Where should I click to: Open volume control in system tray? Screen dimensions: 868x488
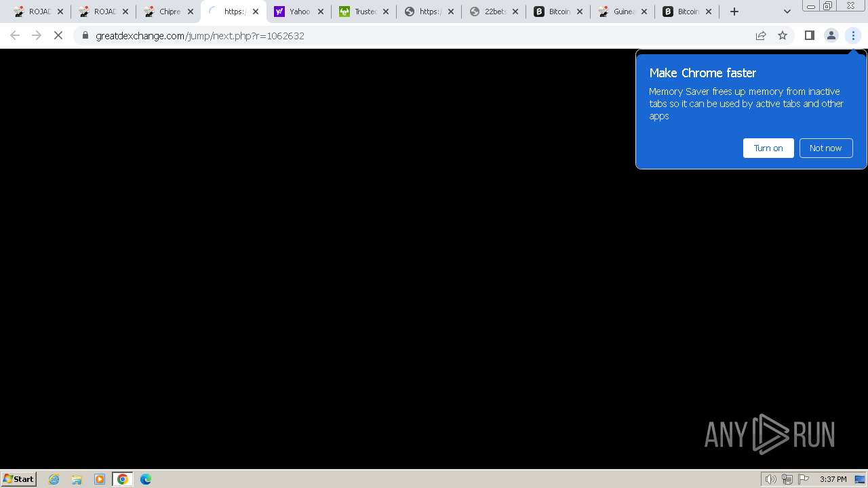770,479
